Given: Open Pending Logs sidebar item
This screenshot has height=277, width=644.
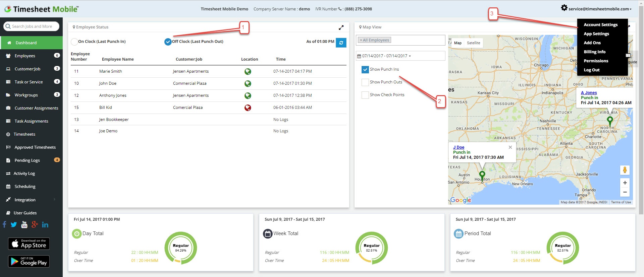Looking at the screenshot, I should click(x=31, y=160).
